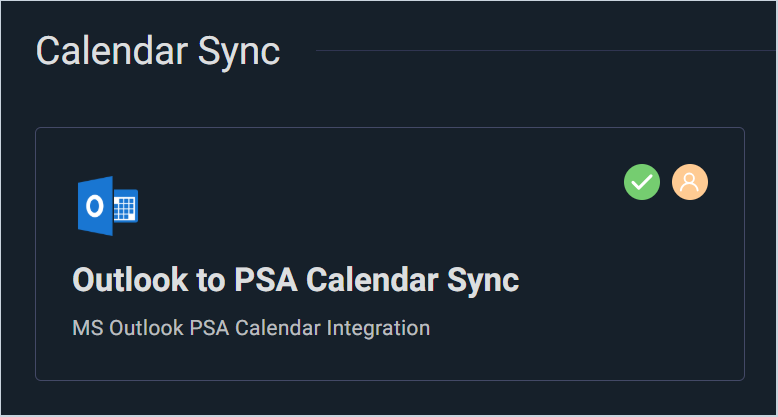Click the calendar grid on the Outlook logo
778x417 pixels.
pos(125,208)
